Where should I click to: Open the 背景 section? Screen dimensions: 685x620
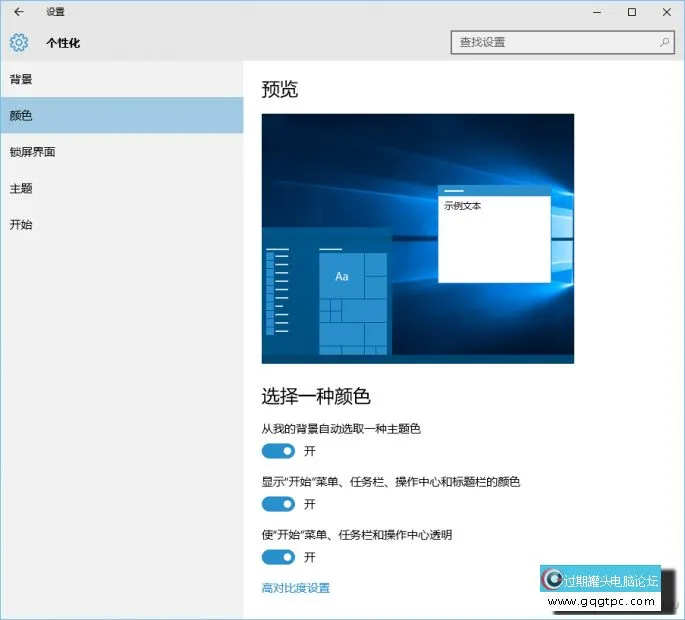point(122,79)
